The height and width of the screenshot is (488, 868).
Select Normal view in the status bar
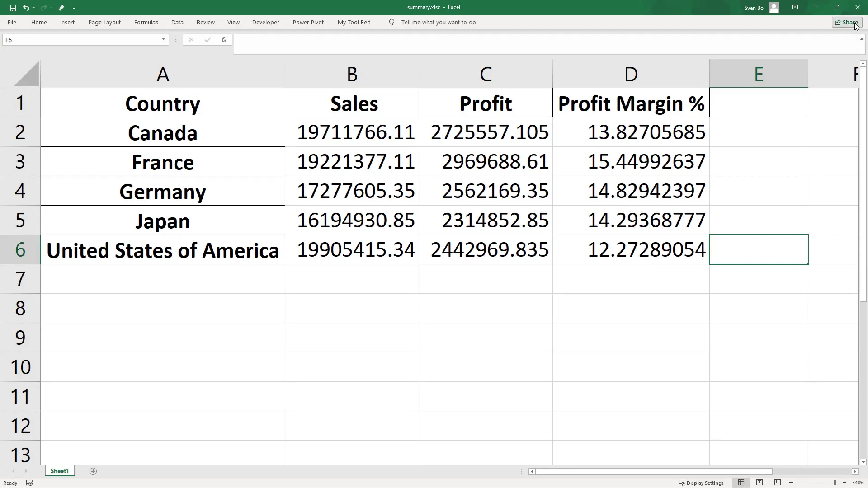(x=742, y=483)
